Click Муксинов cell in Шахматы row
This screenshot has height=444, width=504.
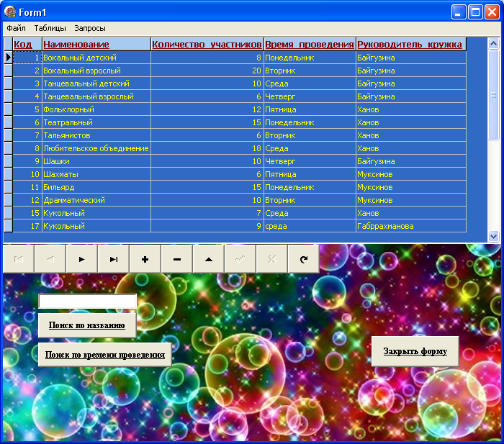coord(411,174)
